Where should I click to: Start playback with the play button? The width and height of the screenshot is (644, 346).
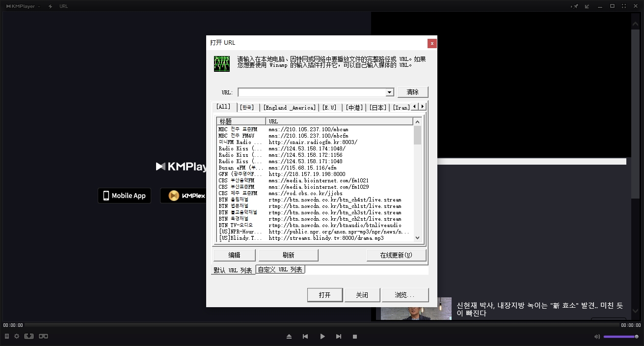click(322, 337)
